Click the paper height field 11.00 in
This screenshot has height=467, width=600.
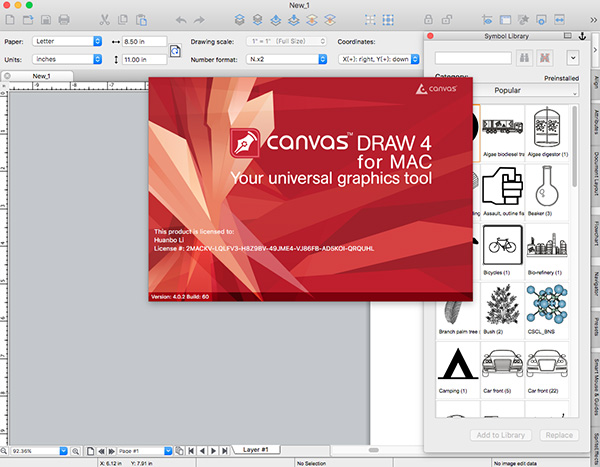pyautogui.click(x=144, y=59)
